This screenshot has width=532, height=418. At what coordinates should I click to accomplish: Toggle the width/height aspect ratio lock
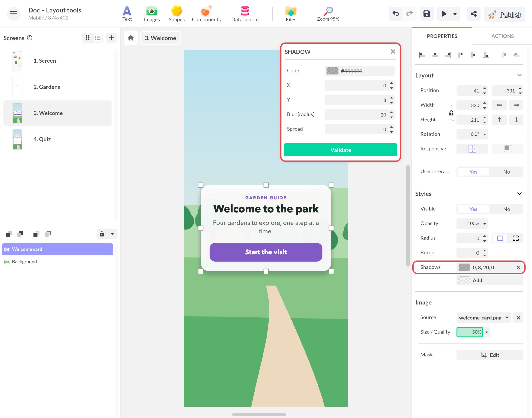point(451,113)
